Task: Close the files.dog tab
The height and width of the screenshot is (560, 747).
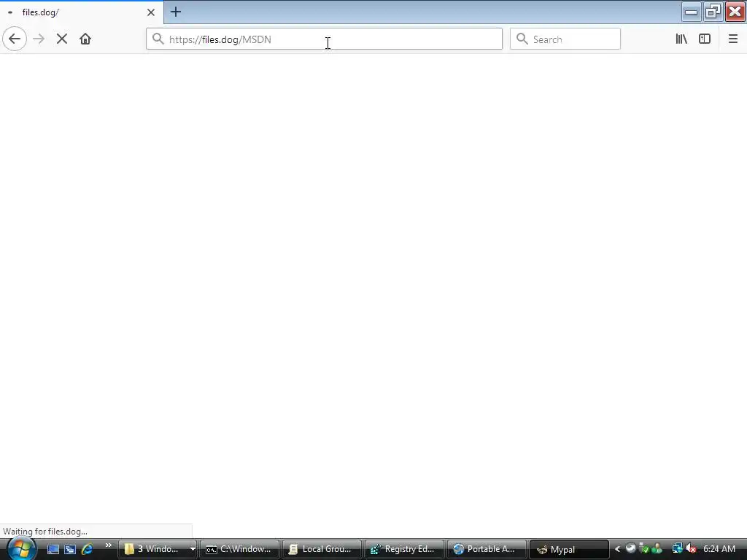Action: (151, 12)
